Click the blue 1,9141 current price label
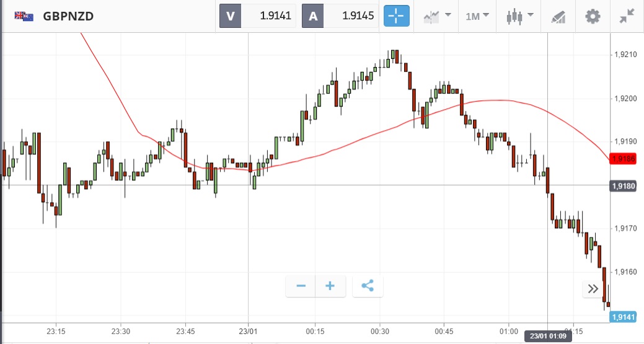Screen dimensions: 644x344 point(622,317)
